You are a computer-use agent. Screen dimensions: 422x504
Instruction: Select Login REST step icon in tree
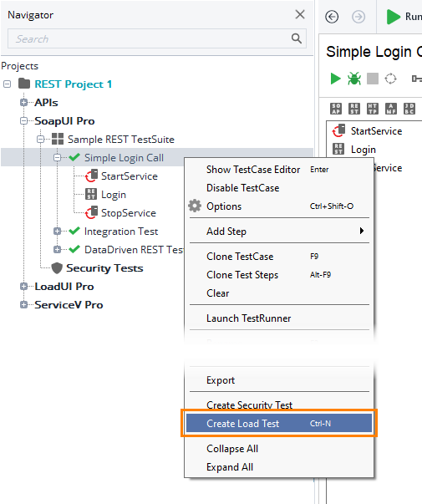(x=91, y=194)
